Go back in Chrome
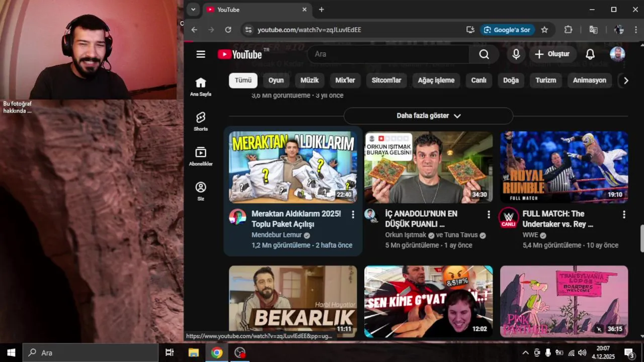The width and height of the screenshot is (644, 362). pyautogui.click(x=194, y=30)
